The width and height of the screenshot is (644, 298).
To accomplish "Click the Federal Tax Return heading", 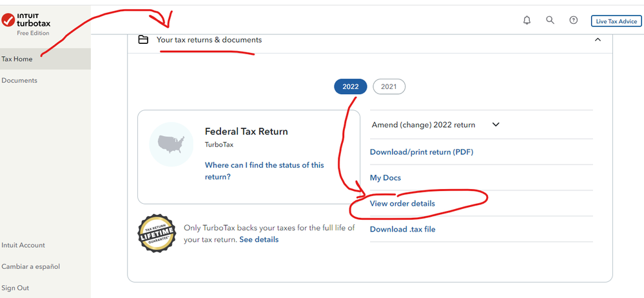I will tap(246, 132).
